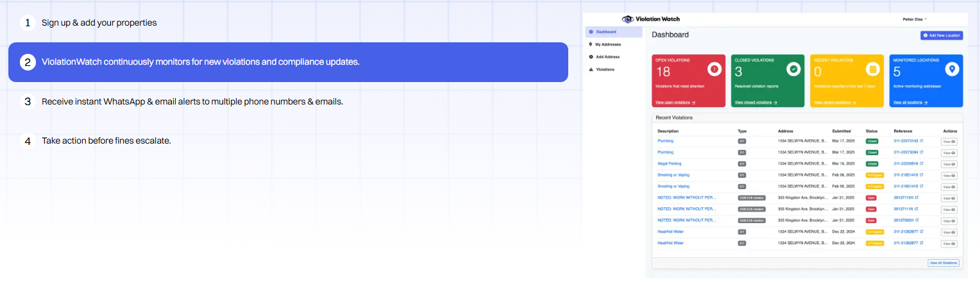Expand step 4 Take action before fines escalate

click(x=288, y=140)
